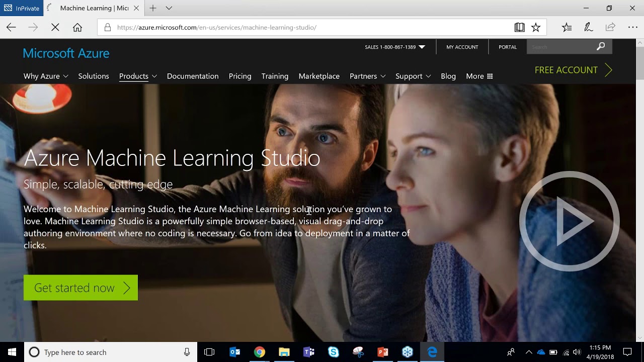Open the People icon in the taskbar
The image size is (644, 362).
[511, 352]
